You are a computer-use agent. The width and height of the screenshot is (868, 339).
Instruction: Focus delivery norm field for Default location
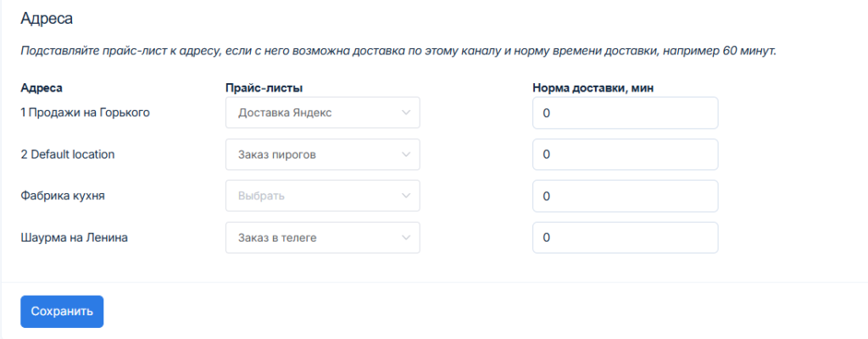tap(625, 154)
